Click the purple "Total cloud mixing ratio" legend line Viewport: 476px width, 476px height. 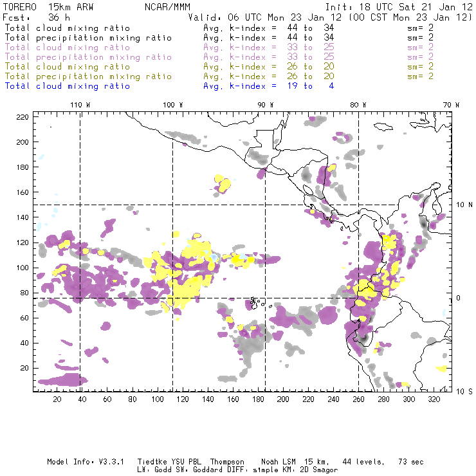67,48
